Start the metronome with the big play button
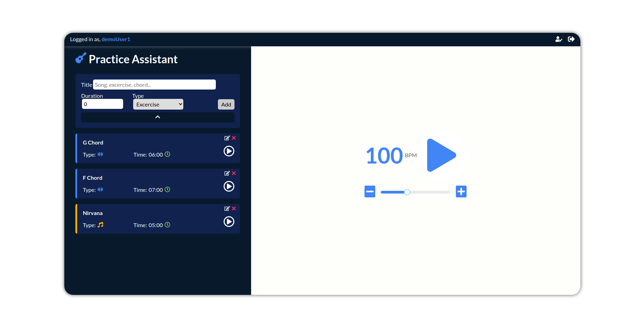The width and height of the screenshot is (644, 327). (442, 155)
